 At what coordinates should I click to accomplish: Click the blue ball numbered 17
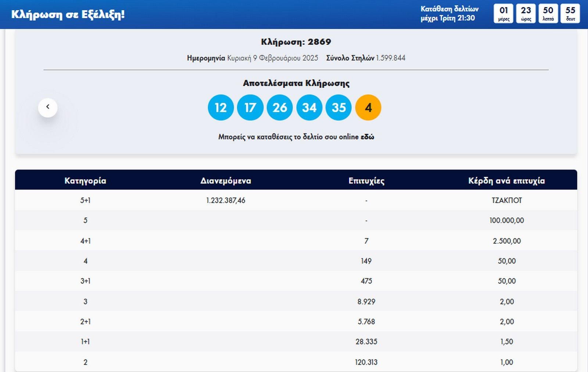pos(250,108)
